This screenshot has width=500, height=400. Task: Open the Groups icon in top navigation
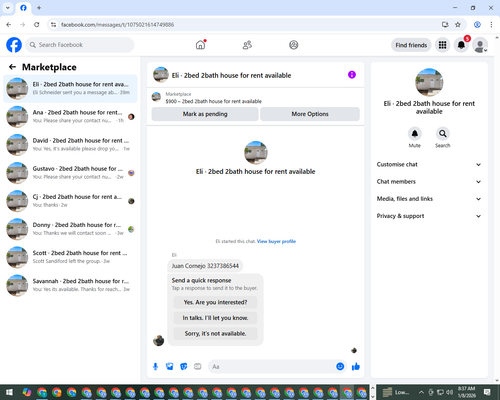(294, 45)
